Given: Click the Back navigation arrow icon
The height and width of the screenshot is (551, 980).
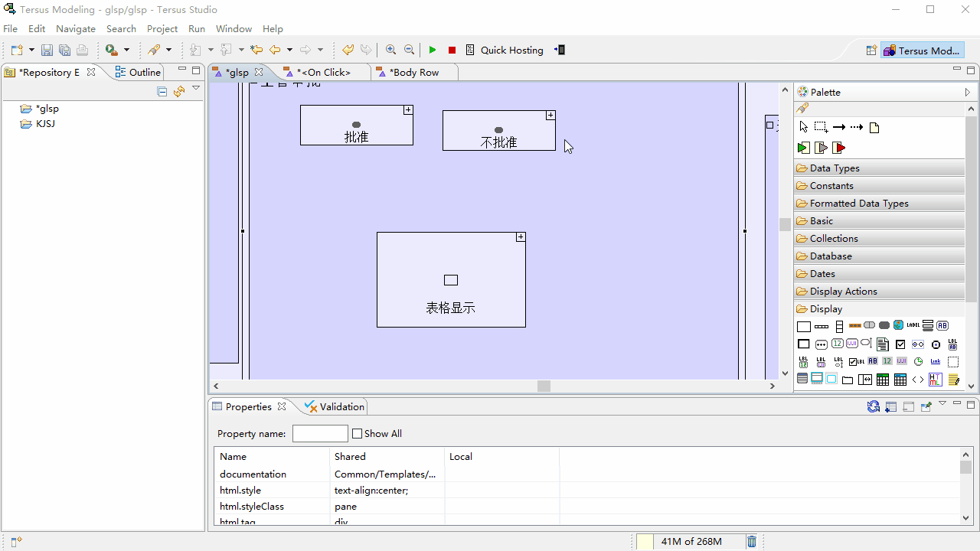Looking at the screenshot, I should 275,50.
